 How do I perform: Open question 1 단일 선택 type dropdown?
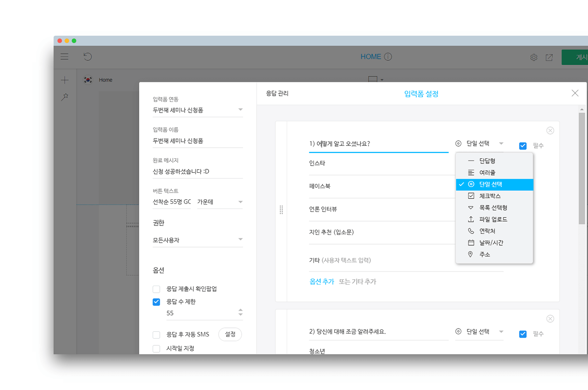pyautogui.click(x=479, y=144)
